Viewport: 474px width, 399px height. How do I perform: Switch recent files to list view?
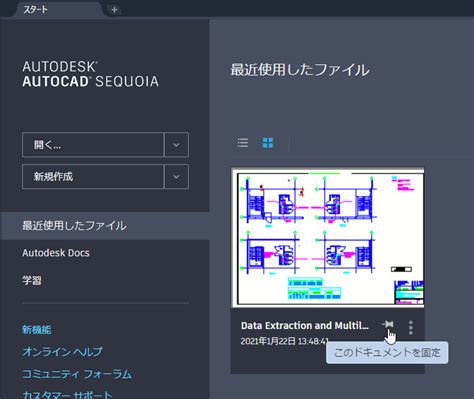pos(243,143)
